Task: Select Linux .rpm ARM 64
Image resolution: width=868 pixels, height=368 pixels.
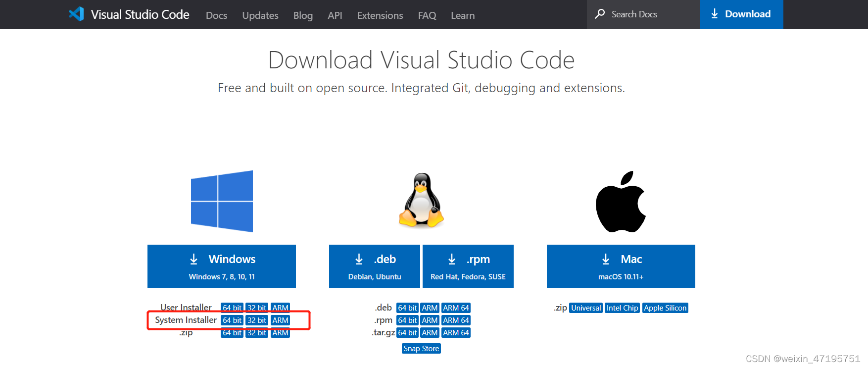Action: pyautogui.click(x=456, y=320)
